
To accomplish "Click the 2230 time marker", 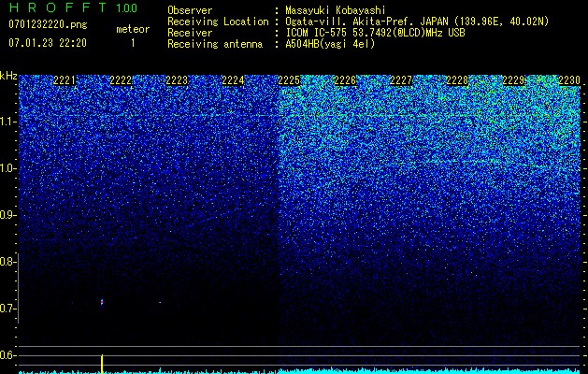I will [569, 80].
